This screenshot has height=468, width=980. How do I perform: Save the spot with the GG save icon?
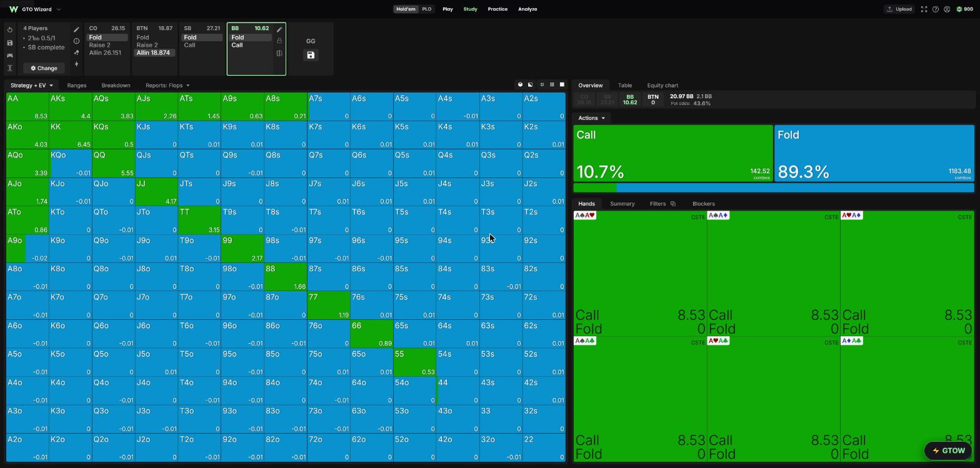point(311,55)
